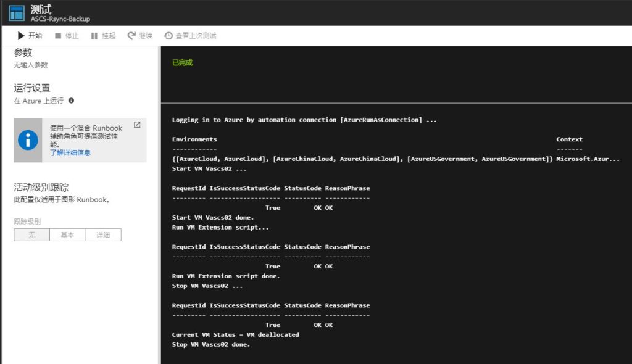The image size is (632, 364).
Task: Open the 了解详细信息 link
Action: (70, 152)
